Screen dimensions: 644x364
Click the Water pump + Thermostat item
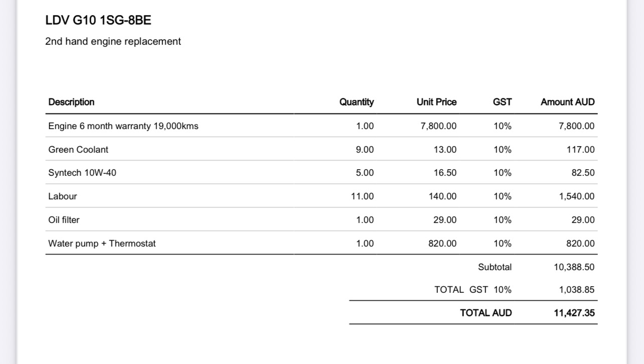(102, 244)
